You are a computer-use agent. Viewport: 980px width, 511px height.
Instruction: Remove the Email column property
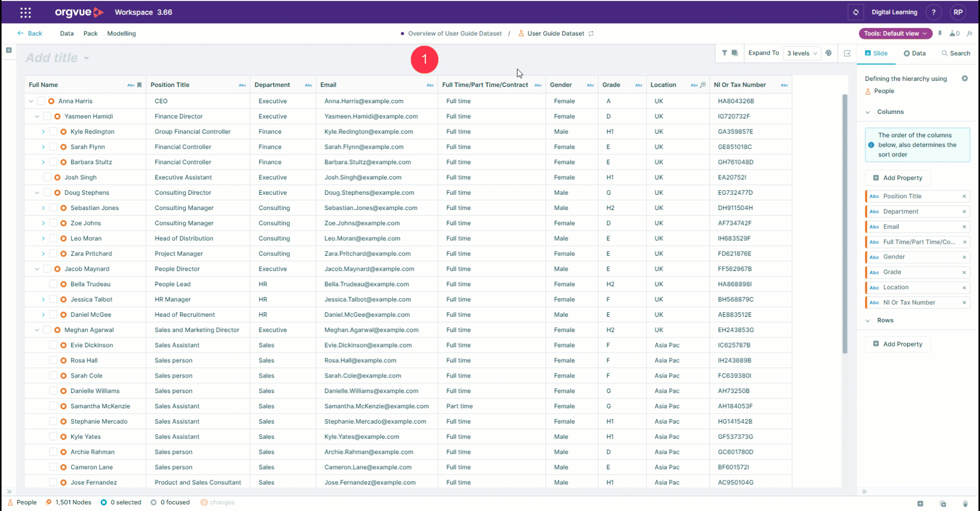(964, 227)
